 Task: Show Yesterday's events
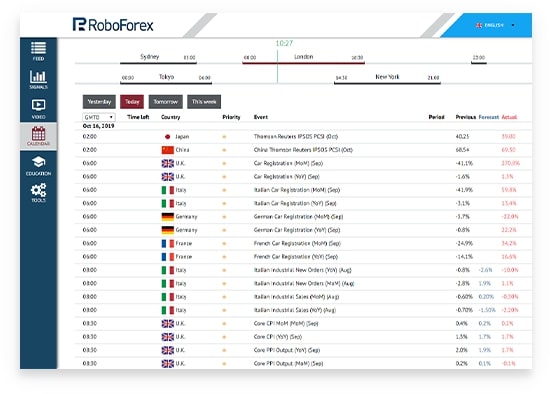[x=99, y=102]
